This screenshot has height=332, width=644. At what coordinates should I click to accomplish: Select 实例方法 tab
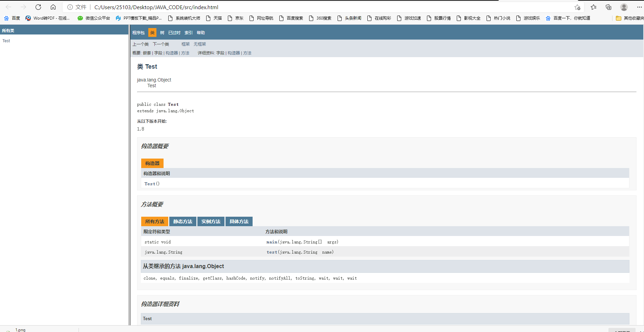211,221
